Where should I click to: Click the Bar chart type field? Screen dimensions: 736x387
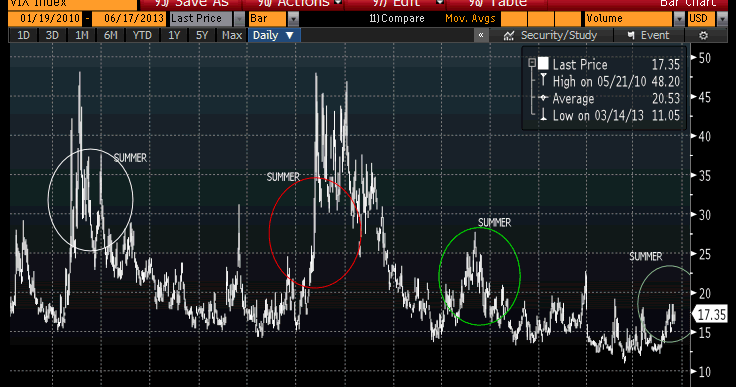267,19
